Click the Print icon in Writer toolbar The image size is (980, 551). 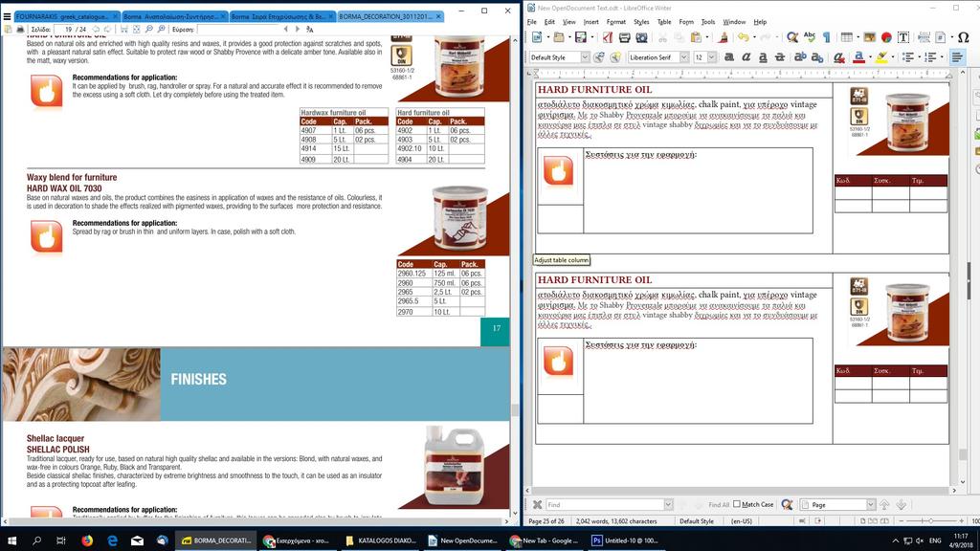pos(624,38)
